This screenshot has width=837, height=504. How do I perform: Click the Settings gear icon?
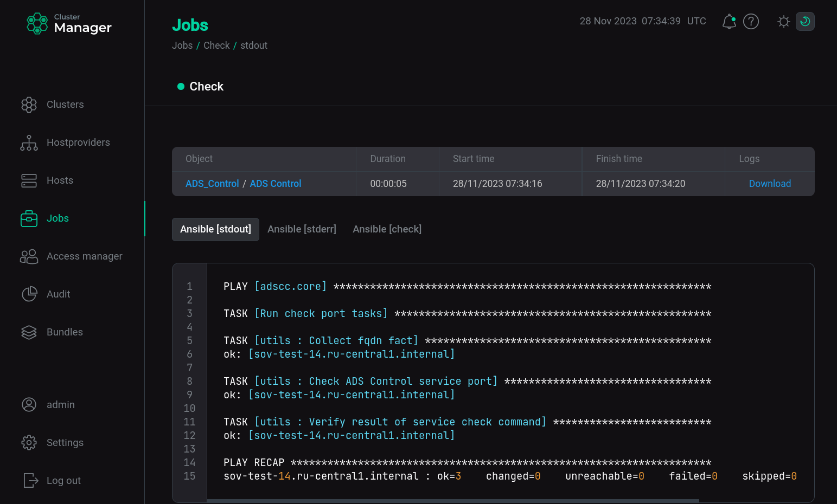pyautogui.click(x=29, y=443)
